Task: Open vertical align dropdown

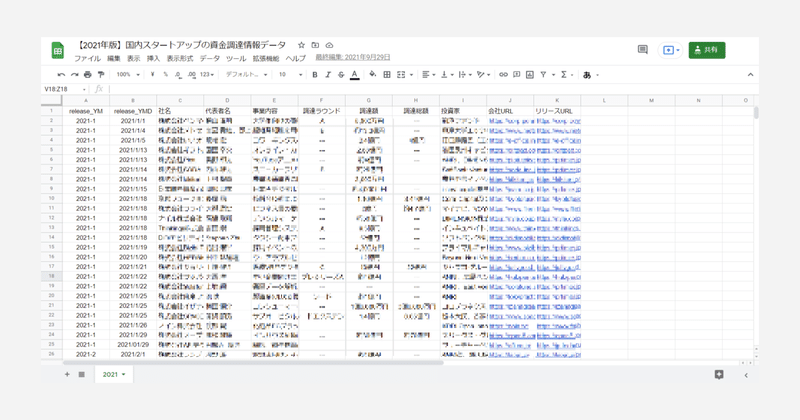Action: (x=447, y=75)
